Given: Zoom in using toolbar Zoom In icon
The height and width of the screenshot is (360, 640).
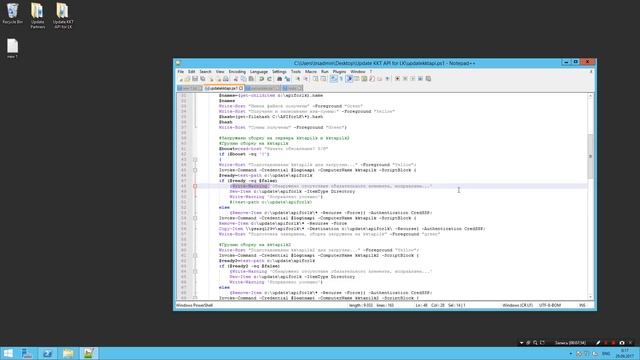Looking at the screenshot, I should pyautogui.click(x=298, y=79).
